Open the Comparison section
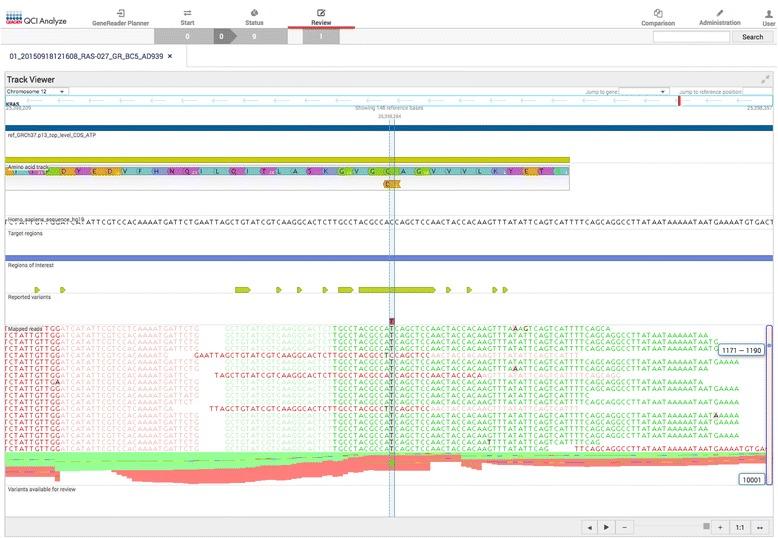 [658, 18]
